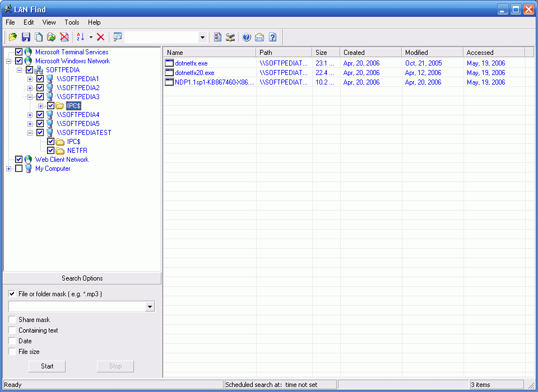Enable the Containing text option

pyautogui.click(x=12, y=330)
